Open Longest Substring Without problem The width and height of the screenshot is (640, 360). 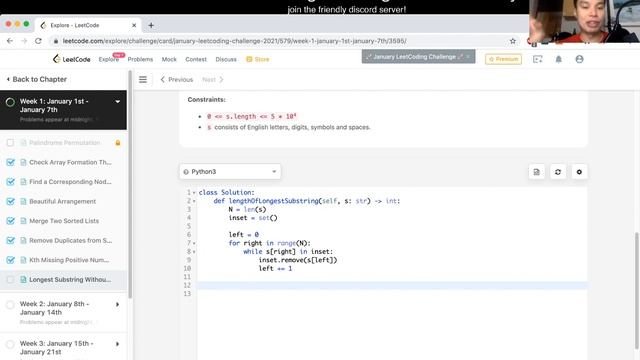70,280
